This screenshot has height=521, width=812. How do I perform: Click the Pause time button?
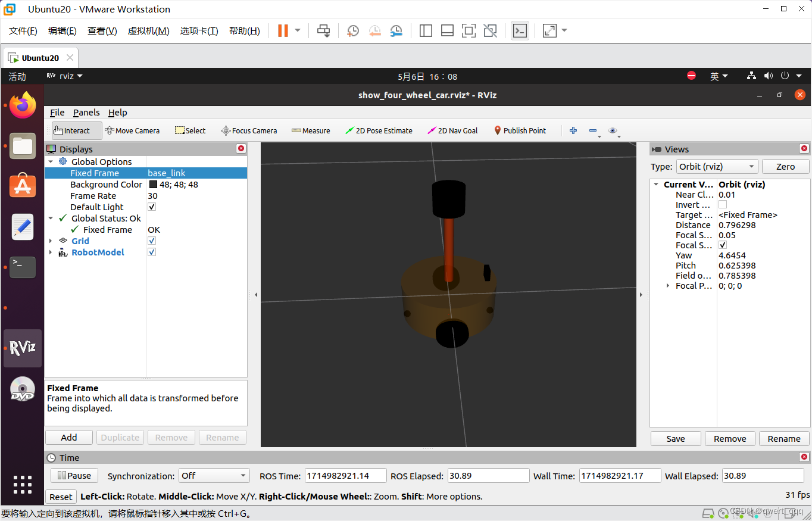[74, 475]
